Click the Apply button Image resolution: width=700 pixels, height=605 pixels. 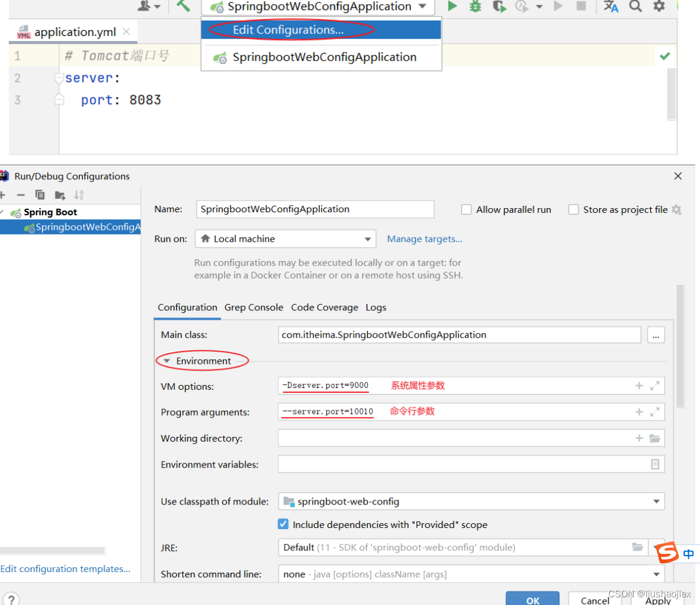click(658, 600)
